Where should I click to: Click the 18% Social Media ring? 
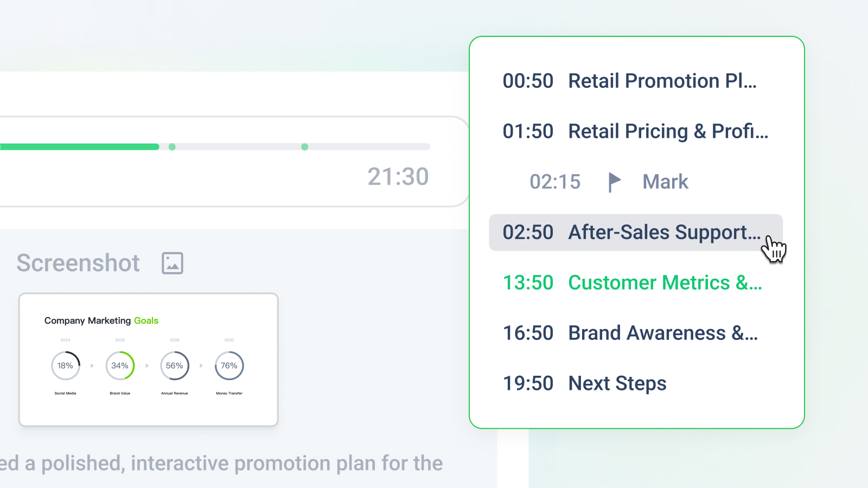click(66, 366)
